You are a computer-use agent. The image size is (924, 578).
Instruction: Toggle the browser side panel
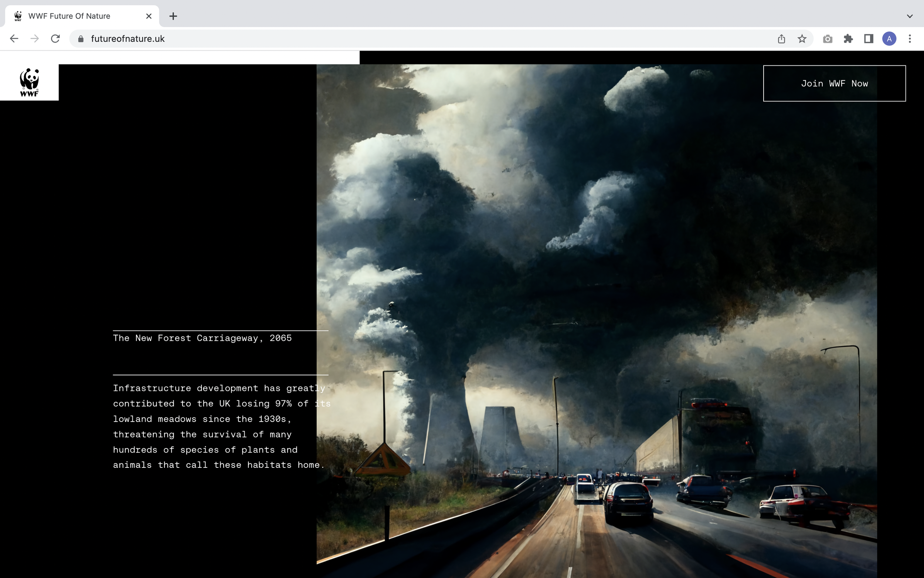[x=869, y=38]
